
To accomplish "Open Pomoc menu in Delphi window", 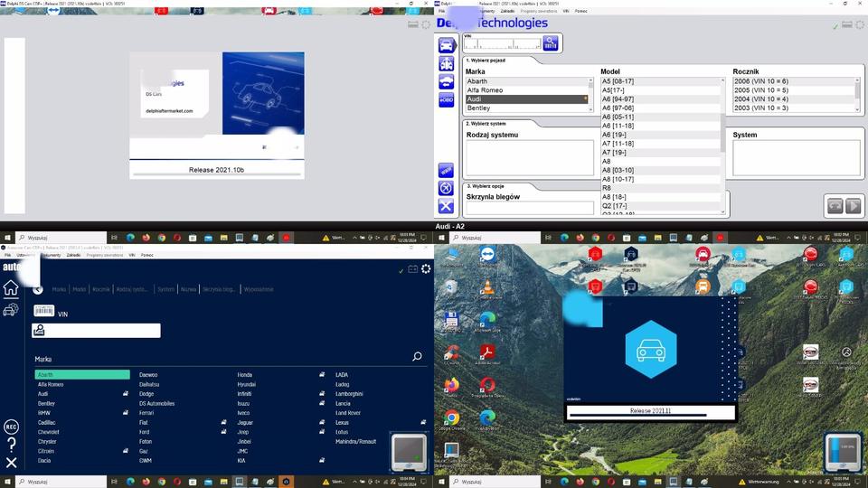I will pyautogui.click(x=580, y=11).
